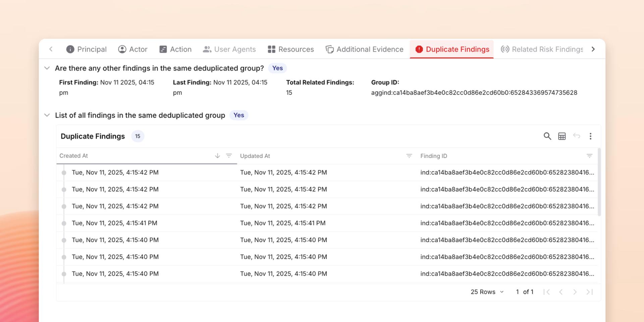This screenshot has width=644, height=322.
Task: Click the Group ID aggind value
Action: [474, 93]
